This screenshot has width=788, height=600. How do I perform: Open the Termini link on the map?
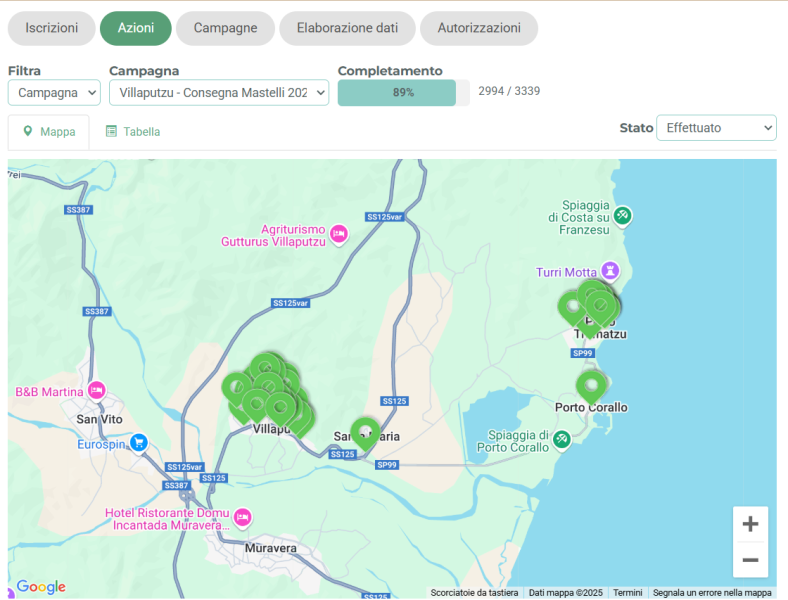pos(627,593)
